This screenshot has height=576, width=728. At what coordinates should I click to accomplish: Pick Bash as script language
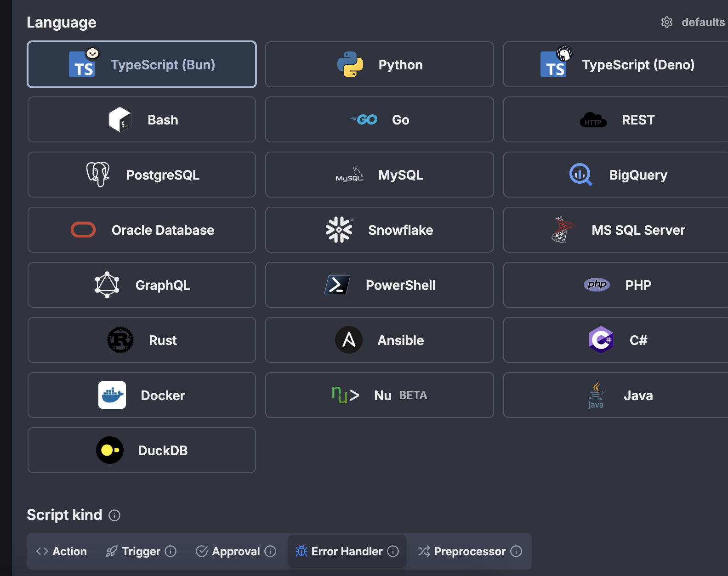click(x=142, y=119)
